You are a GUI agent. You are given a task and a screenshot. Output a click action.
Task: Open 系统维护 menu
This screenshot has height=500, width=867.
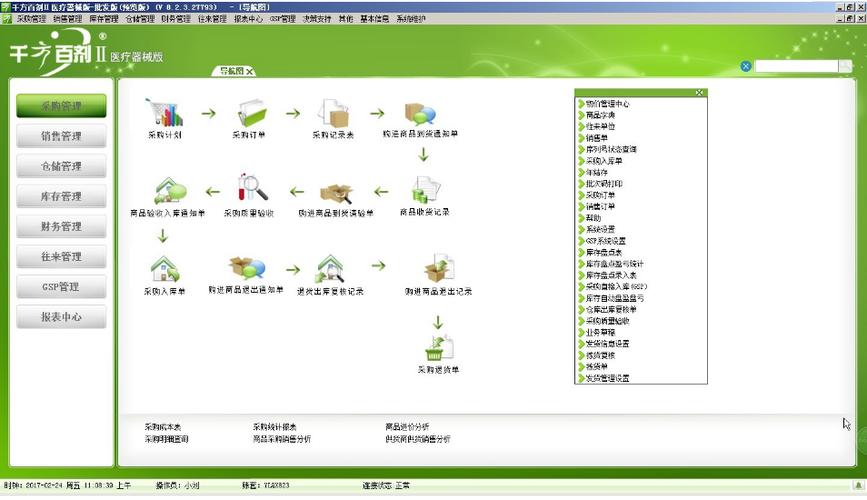click(411, 19)
